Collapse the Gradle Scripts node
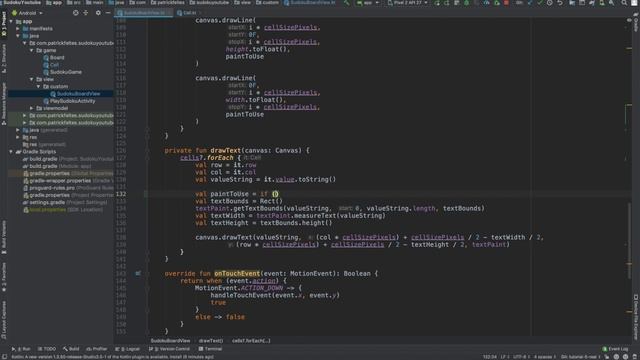Image resolution: width=640 pixels, height=360 pixels. point(11,151)
